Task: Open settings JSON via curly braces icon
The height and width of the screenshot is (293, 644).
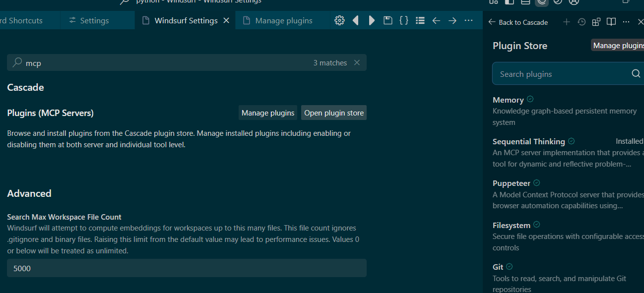Action: coord(404,20)
